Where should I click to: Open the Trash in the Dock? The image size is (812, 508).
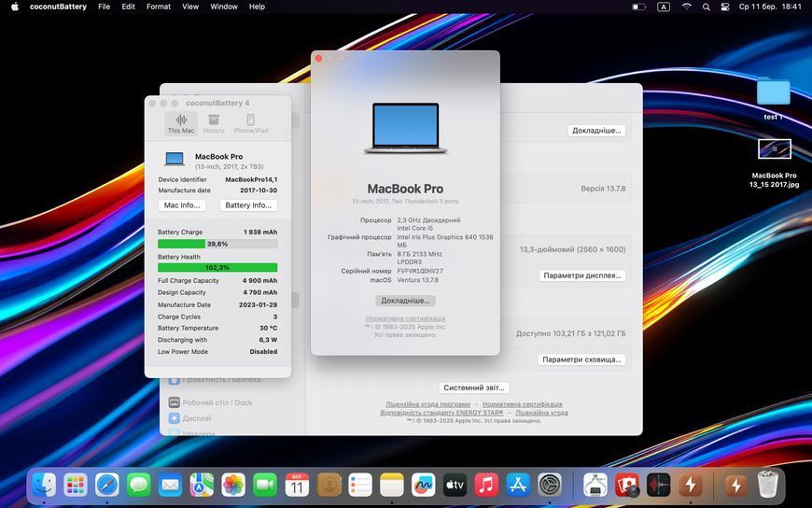[x=767, y=486]
